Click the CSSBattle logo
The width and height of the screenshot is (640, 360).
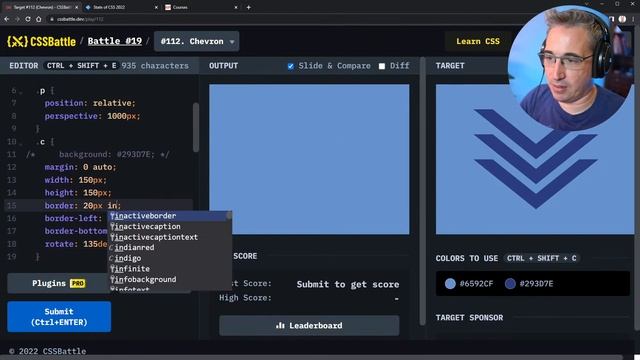[x=41, y=41]
